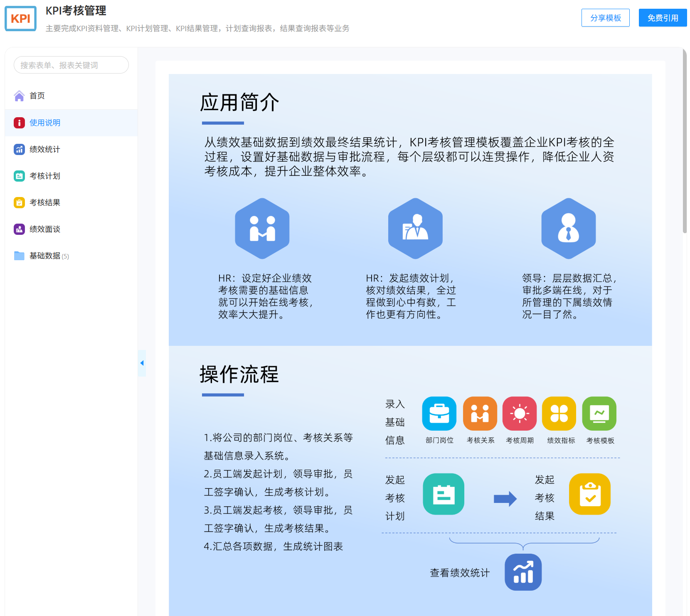Image resolution: width=690 pixels, height=616 pixels.
Task: Open 首页 in the sidebar
Action: tap(37, 96)
